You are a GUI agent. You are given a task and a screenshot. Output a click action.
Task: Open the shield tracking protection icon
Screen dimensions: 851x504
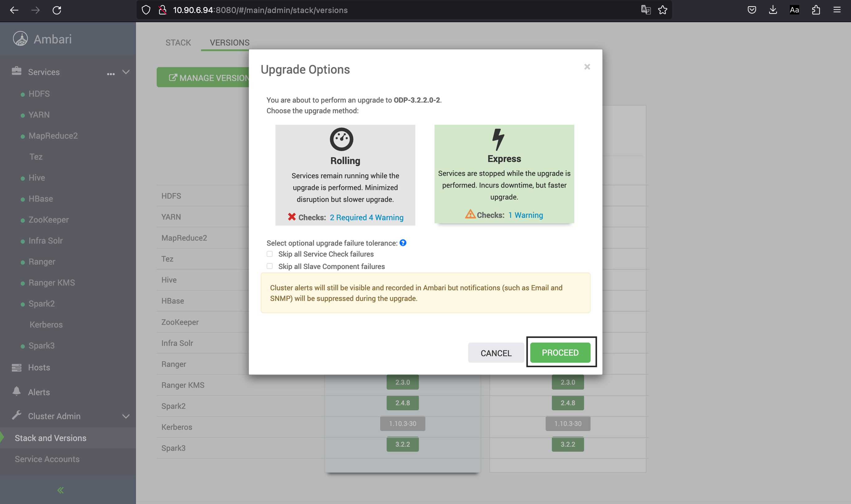tap(146, 10)
